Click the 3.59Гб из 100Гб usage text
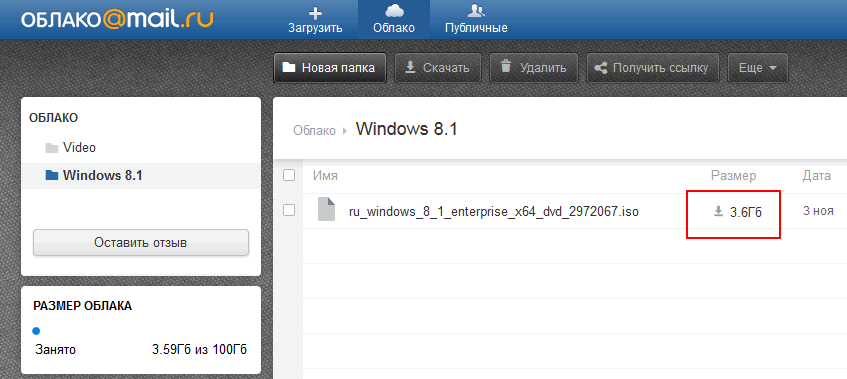The width and height of the screenshot is (847, 379). pos(200,350)
